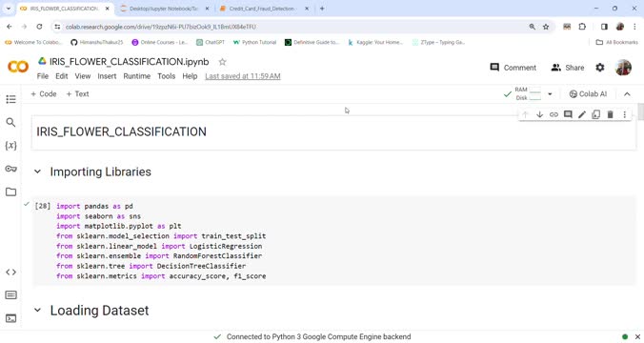Open Colab AI assistant
Screen dimensions: 644x343
click(588, 94)
